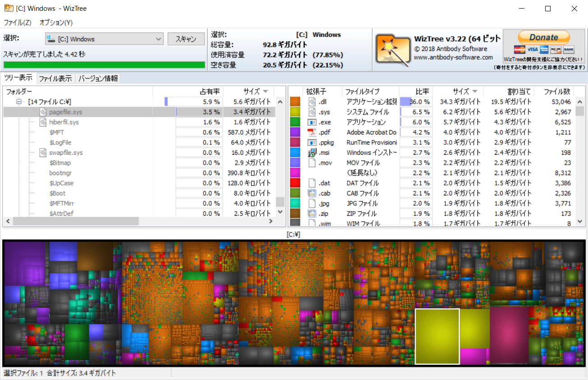
Task: Select the $LogFile row in the tree
Action: (139, 143)
